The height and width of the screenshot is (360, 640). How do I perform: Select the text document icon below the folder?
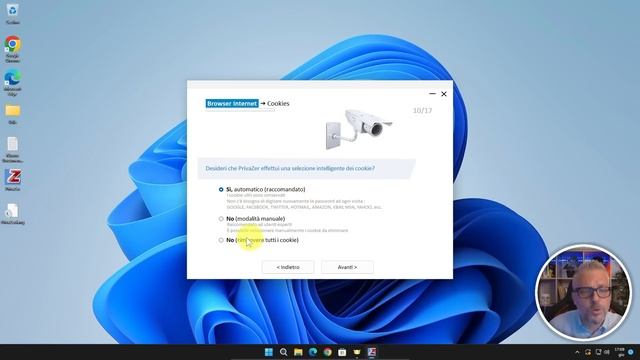tap(13, 149)
